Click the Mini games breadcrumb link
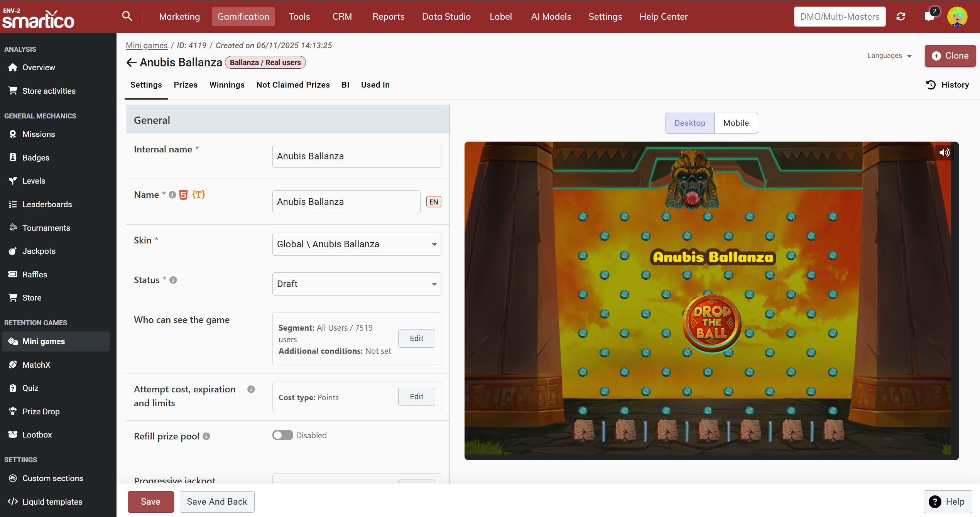980x517 pixels. pos(147,46)
